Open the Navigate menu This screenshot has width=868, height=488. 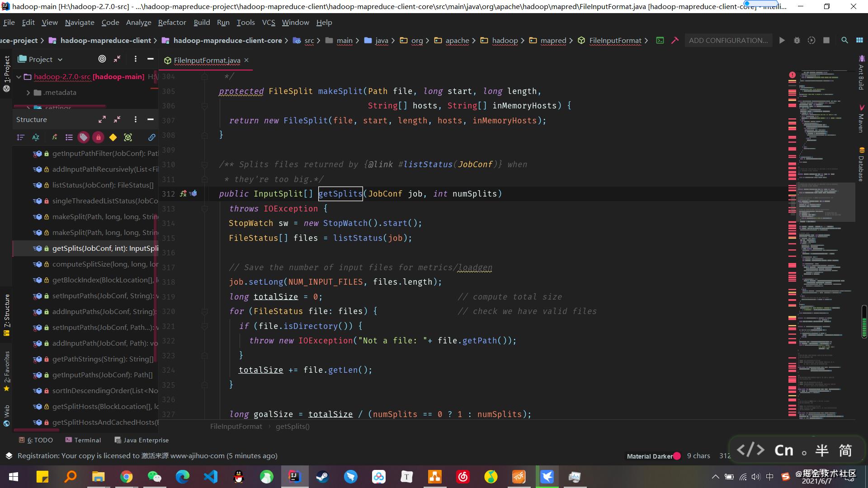pyautogui.click(x=80, y=22)
